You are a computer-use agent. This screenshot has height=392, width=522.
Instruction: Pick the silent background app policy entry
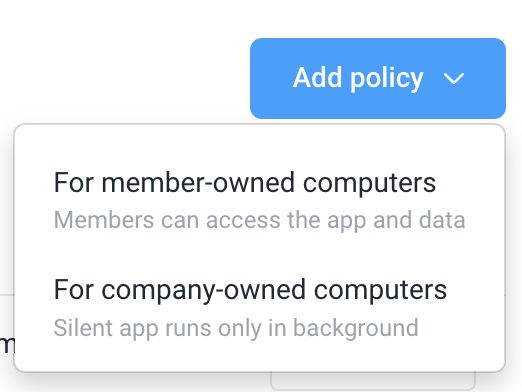click(259, 308)
